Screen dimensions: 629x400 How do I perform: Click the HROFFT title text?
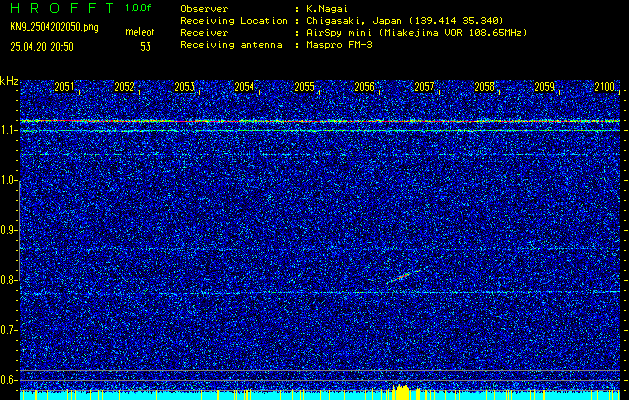(63, 8)
